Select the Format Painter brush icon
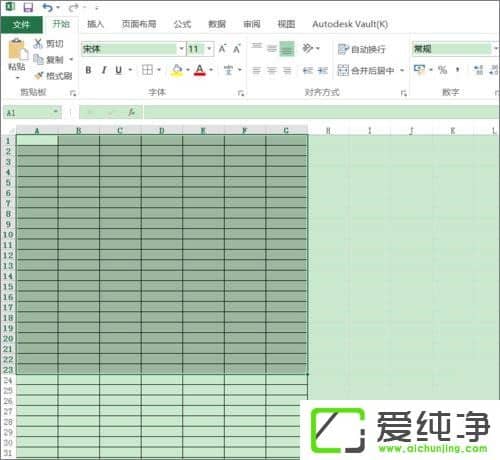Screen dimensions: 500x460 coord(39,76)
